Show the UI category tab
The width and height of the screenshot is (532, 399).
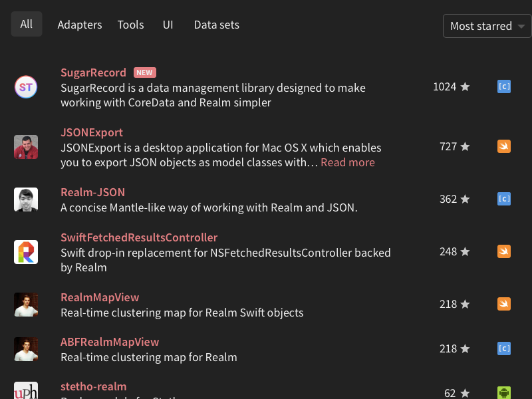[x=168, y=25]
